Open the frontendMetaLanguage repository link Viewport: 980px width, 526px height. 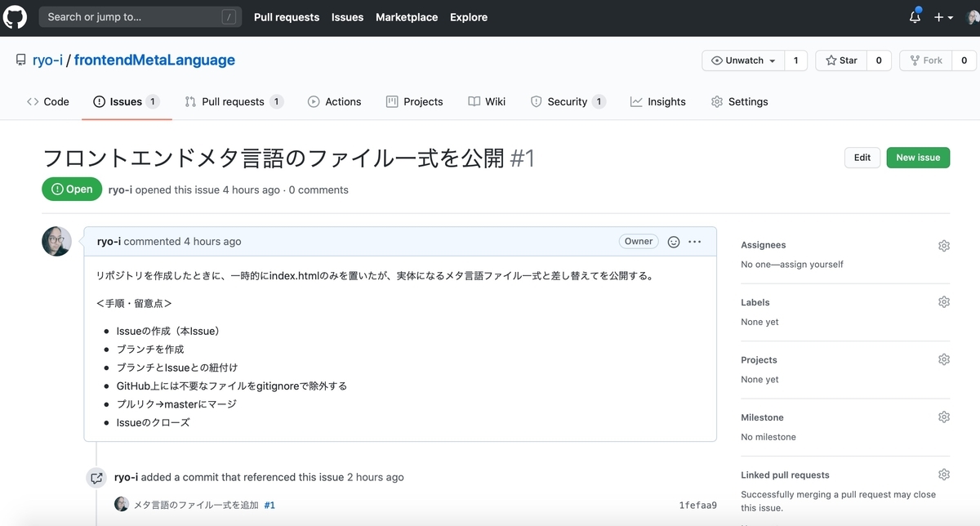154,60
